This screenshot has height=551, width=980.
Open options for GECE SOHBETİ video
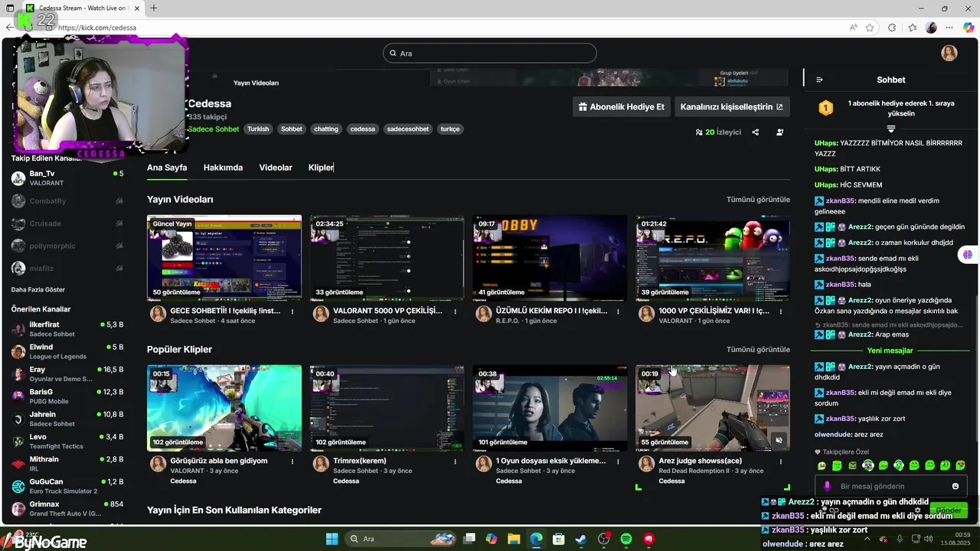pos(292,311)
